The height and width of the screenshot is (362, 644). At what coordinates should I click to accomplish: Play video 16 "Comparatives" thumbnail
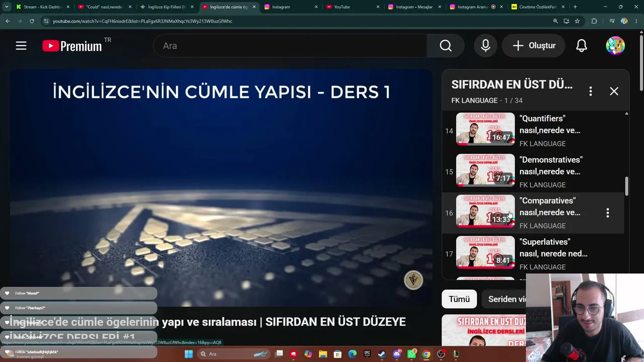click(x=486, y=211)
